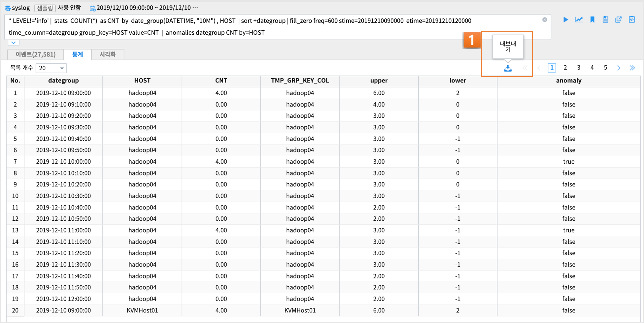Click into the query input field
644x323 pixels.
click(x=277, y=27)
